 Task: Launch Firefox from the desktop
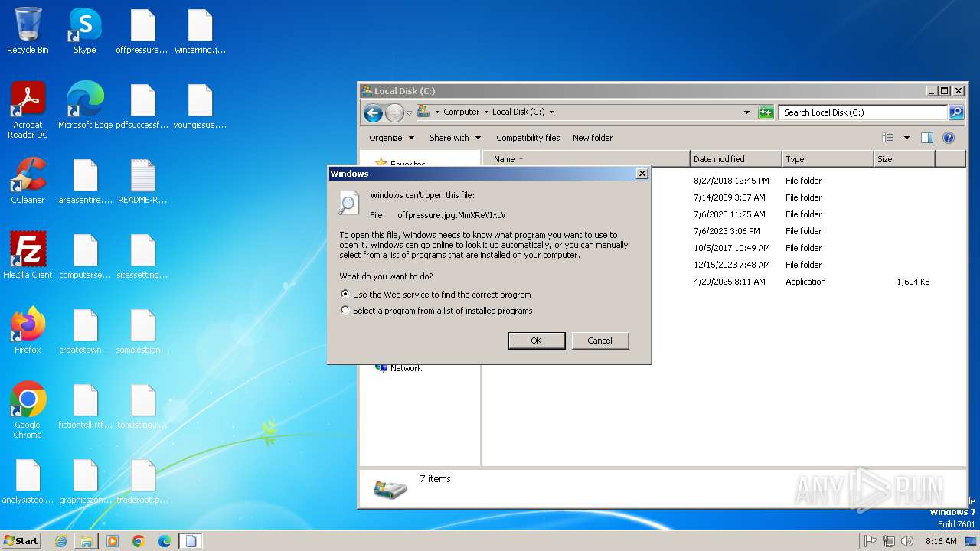[x=28, y=331]
